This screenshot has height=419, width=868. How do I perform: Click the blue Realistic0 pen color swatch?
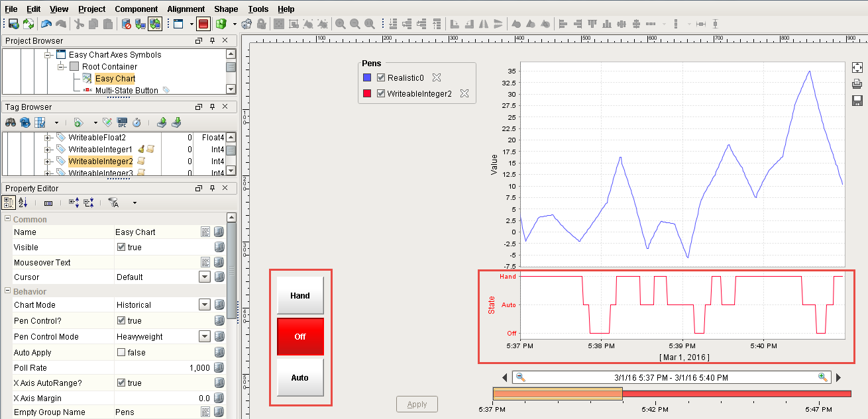coord(367,77)
